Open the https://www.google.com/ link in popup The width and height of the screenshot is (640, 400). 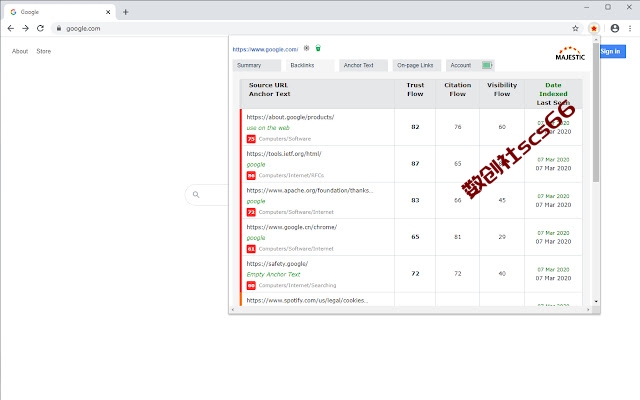tap(265, 49)
